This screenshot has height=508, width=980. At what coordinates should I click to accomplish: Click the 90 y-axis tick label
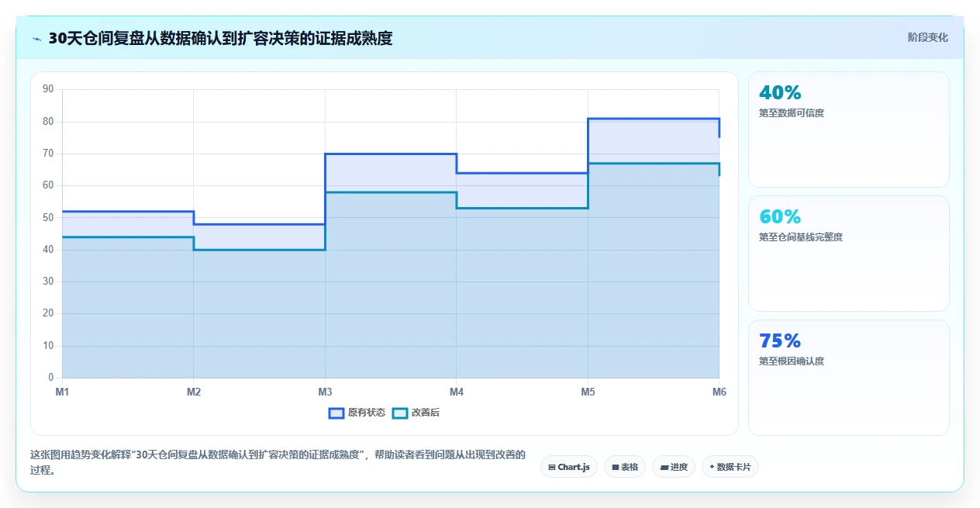click(x=48, y=89)
